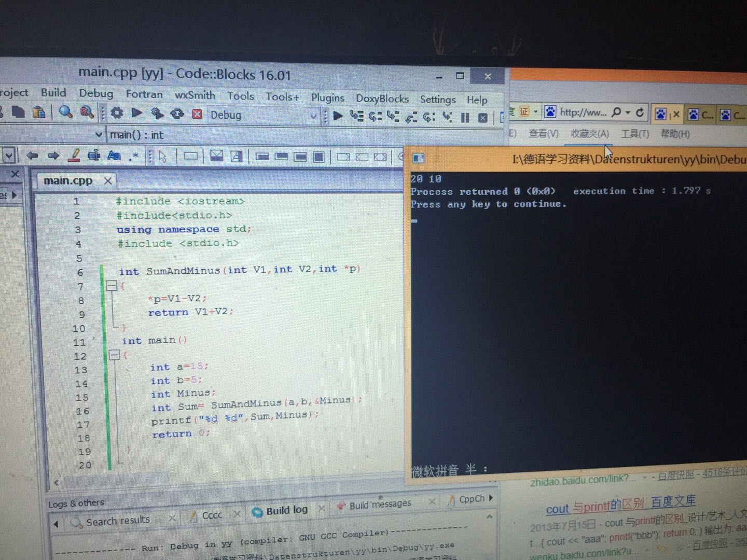Collapse the SumAndMinus function fold marker
The image size is (747, 560).
pyautogui.click(x=111, y=285)
